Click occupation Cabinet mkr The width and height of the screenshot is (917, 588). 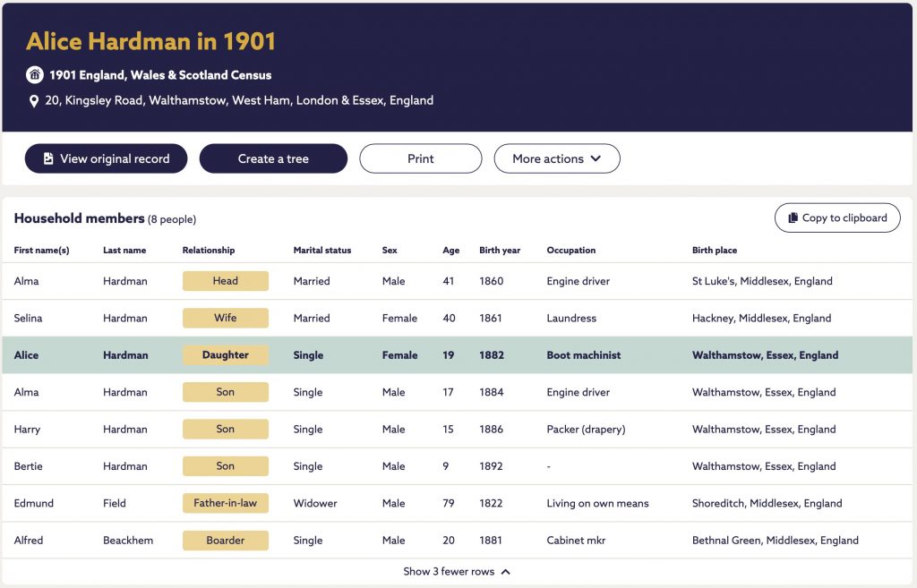click(576, 540)
